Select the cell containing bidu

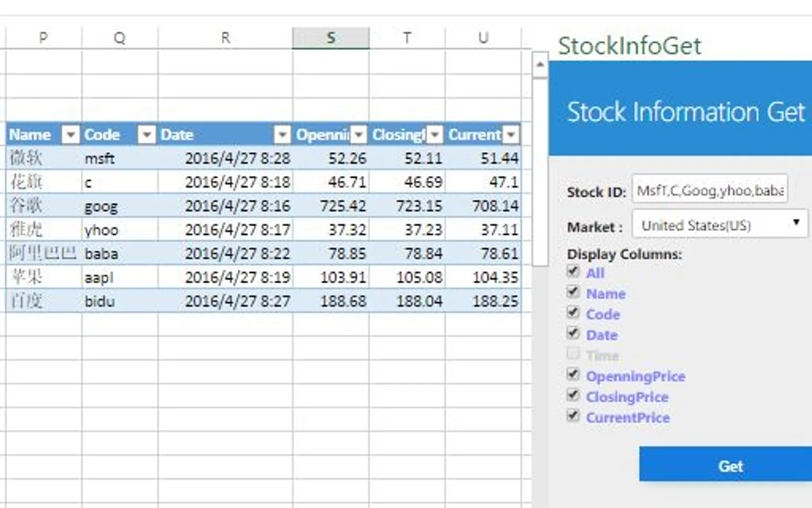120,301
